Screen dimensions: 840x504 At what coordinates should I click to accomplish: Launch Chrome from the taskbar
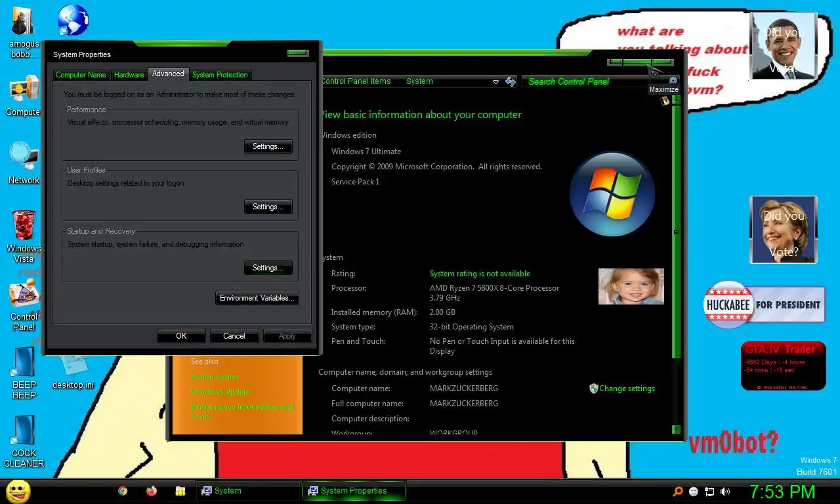pos(123,491)
